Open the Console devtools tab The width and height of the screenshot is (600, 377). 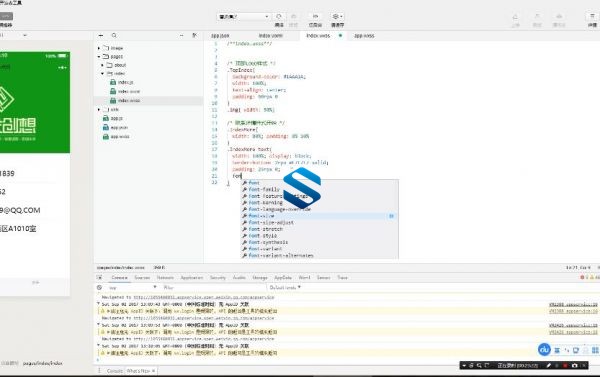(119, 277)
